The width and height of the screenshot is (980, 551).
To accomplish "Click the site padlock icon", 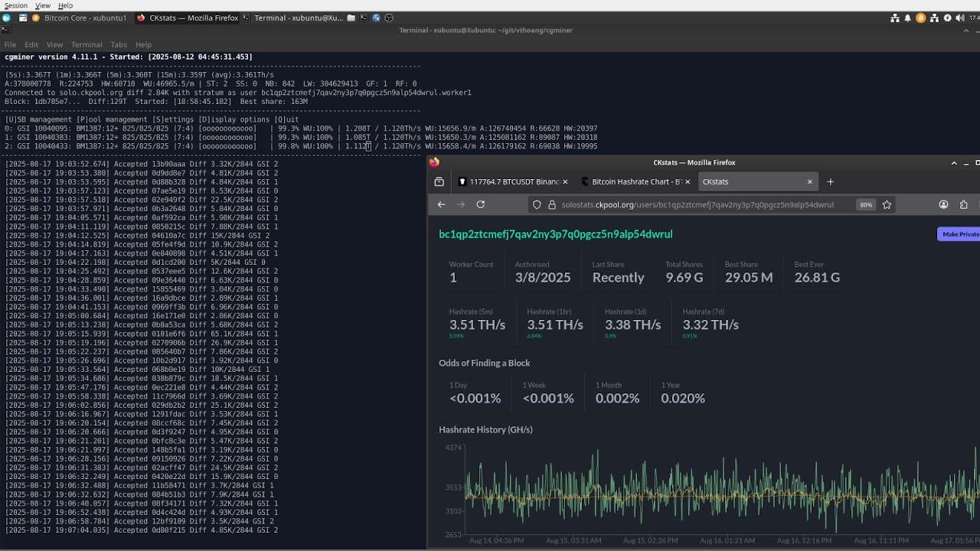I will pyautogui.click(x=551, y=204).
